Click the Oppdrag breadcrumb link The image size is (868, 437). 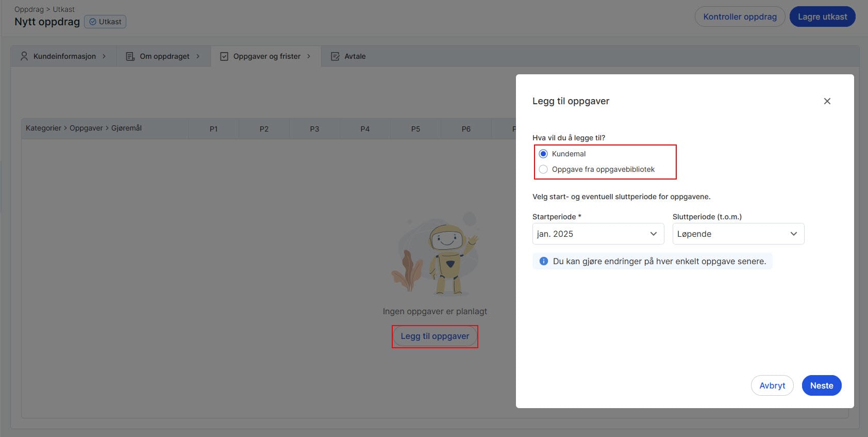click(x=29, y=9)
